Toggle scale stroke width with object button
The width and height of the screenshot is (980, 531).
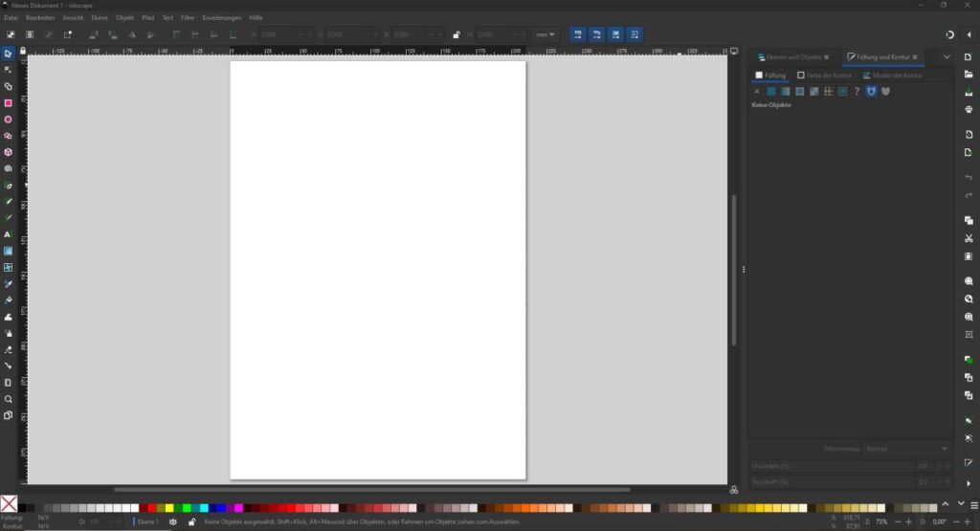point(577,35)
